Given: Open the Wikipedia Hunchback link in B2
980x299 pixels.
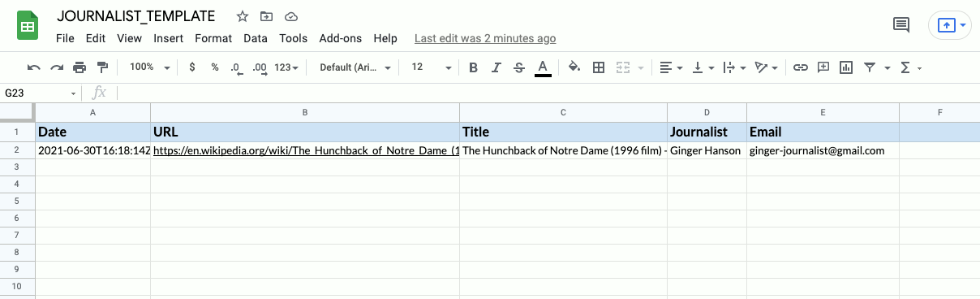Looking at the screenshot, I should pos(306,150).
